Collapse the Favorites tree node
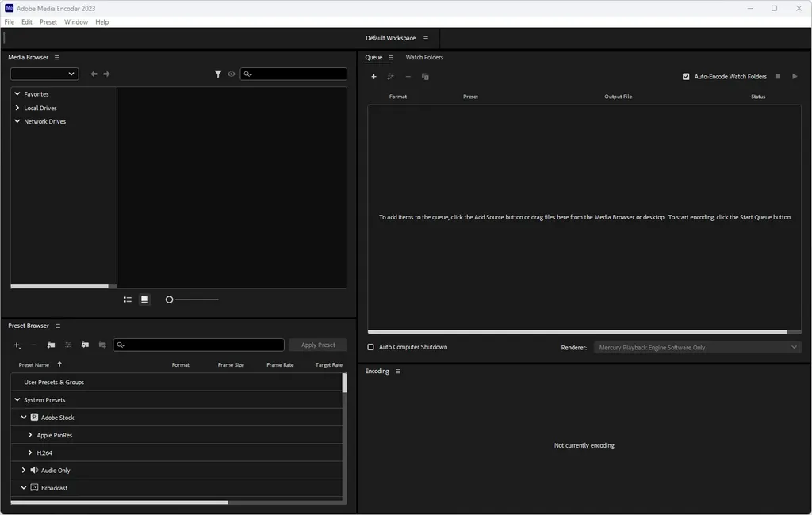This screenshot has width=812, height=515. click(17, 93)
